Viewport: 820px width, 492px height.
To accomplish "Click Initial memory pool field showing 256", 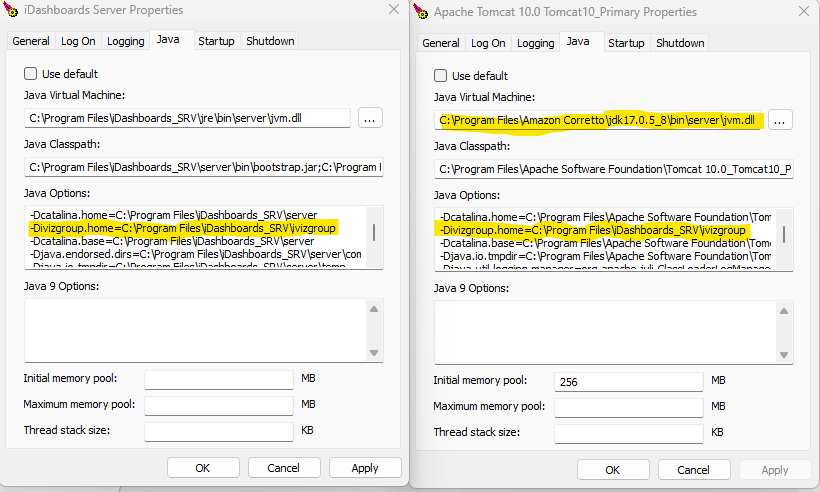I will click(629, 382).
